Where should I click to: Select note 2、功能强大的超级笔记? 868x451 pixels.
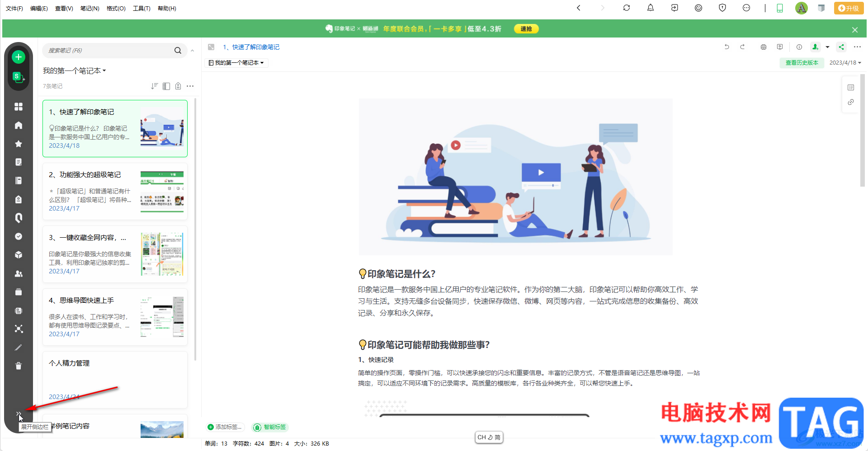coord(115,192)
